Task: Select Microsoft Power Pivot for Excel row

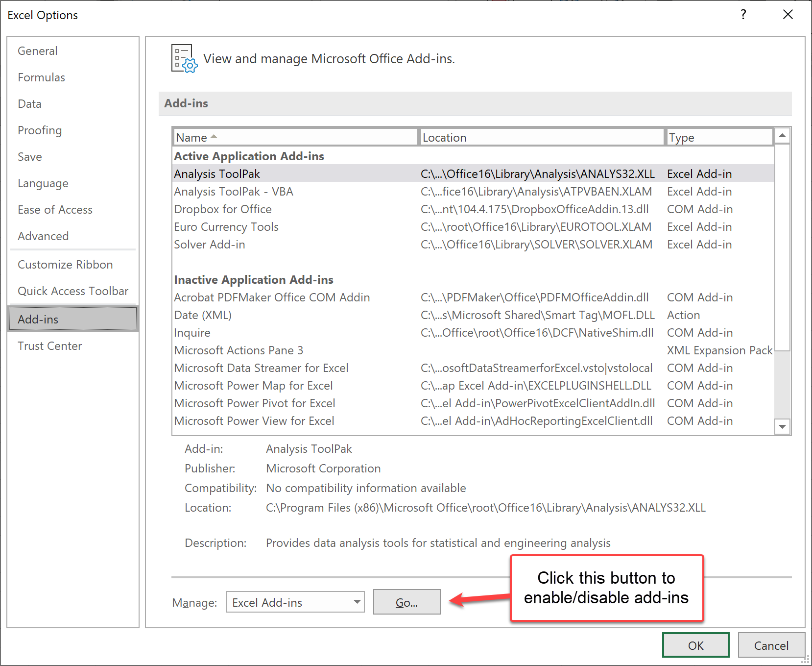Action: click(x=255, y=403)
